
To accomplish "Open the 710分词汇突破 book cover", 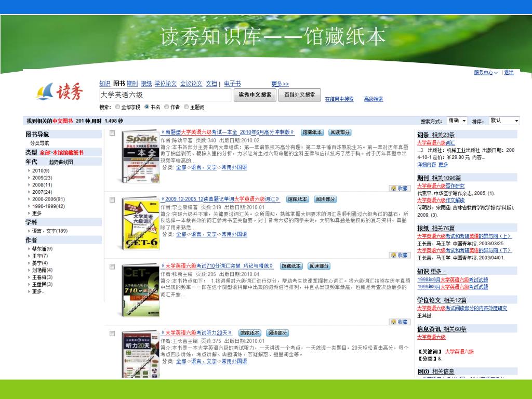I will (x=141, y=290).
